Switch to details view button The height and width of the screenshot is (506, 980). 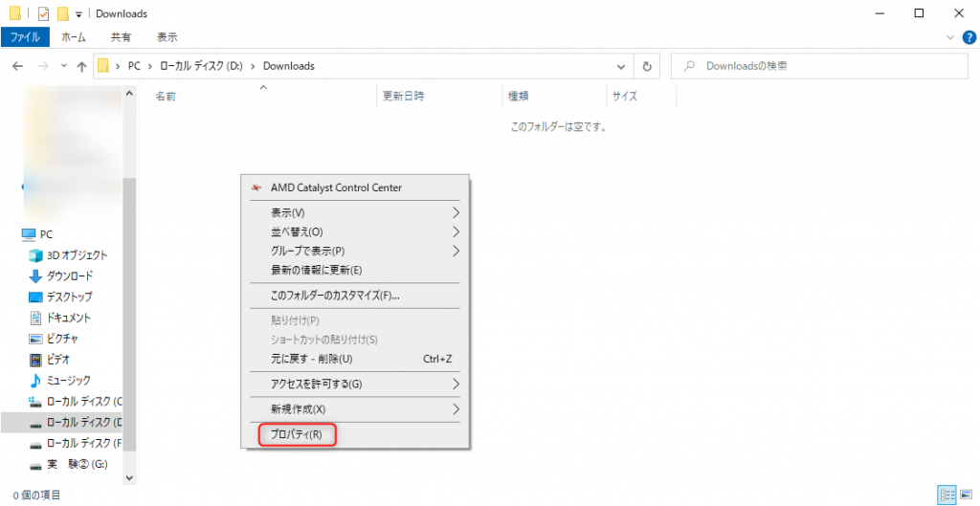point(947,495)
